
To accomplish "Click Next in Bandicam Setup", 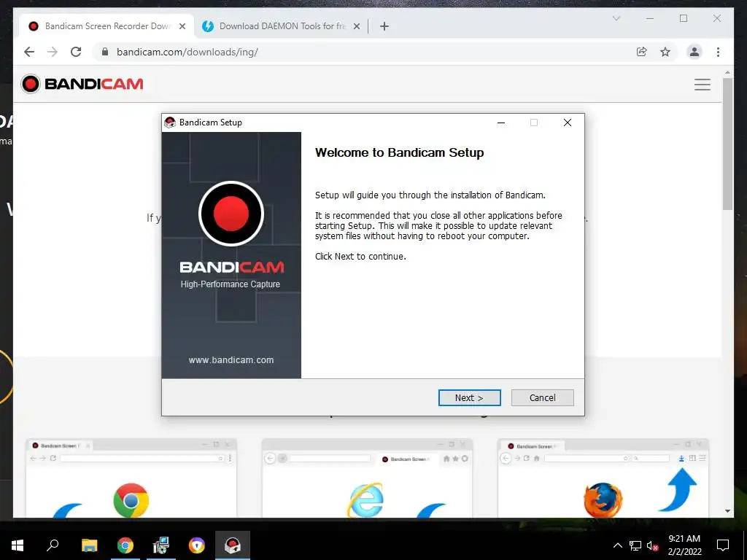I will [469, 397].
